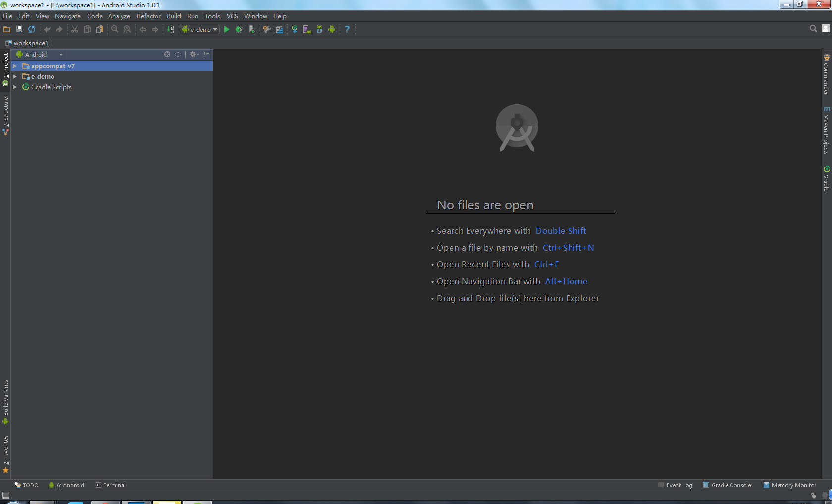Image resolution: width=832 pixels, height=504 pixels.
Task: Toggle the Build Variants tool window
Action: (x=6, y=401)
